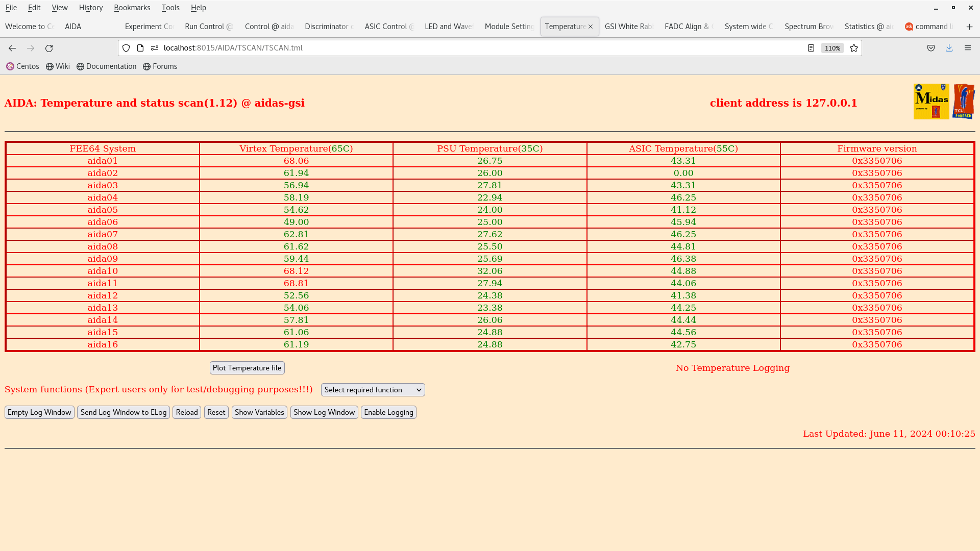The image size is (980, 551).
Task: Click the shield tracking protection icon
Action: [x=126, y=48]
